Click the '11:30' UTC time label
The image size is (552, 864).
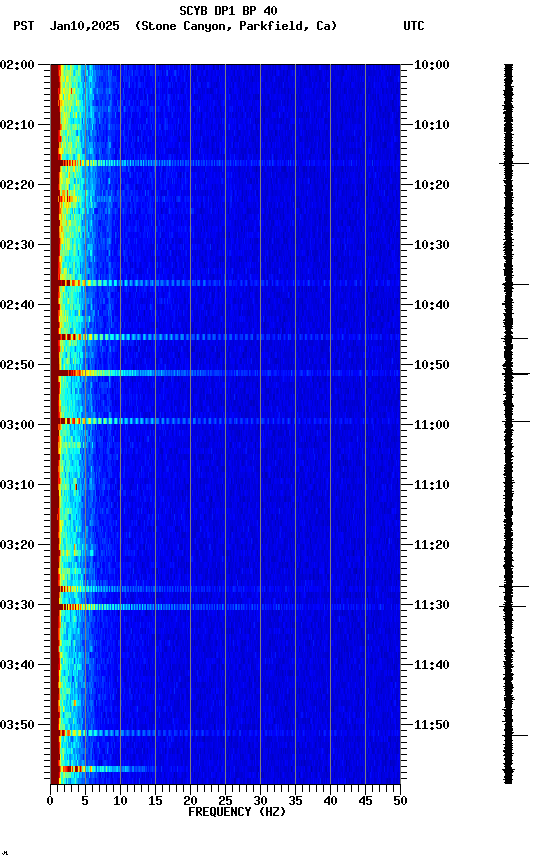(432, 606)
